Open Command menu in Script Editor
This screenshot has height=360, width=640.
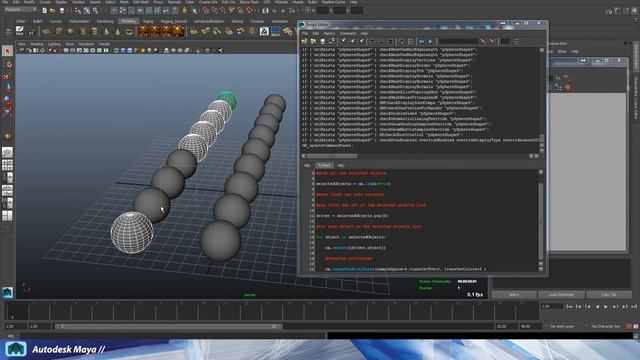click(348, 33)
